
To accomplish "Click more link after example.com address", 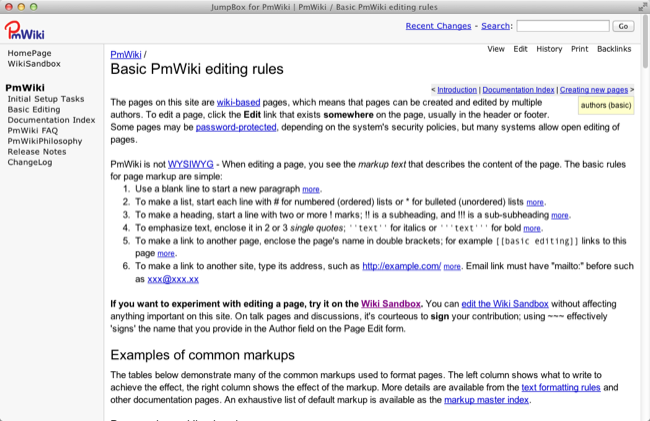I will (x=452, y=267).
